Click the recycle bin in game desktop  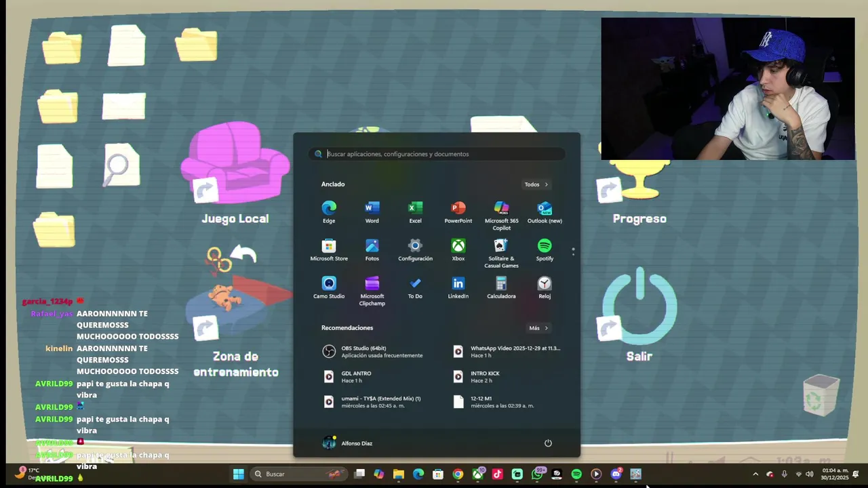click(x=821, y=395)
